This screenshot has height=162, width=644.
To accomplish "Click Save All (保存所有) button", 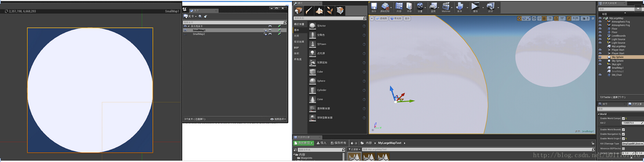I will click(x=338, y=143).
